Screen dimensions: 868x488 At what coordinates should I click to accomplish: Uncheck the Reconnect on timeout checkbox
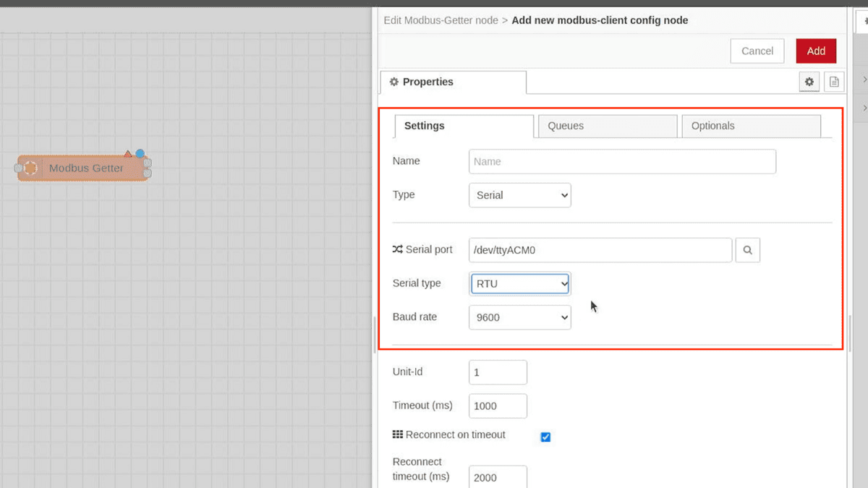tap(545, 437)
